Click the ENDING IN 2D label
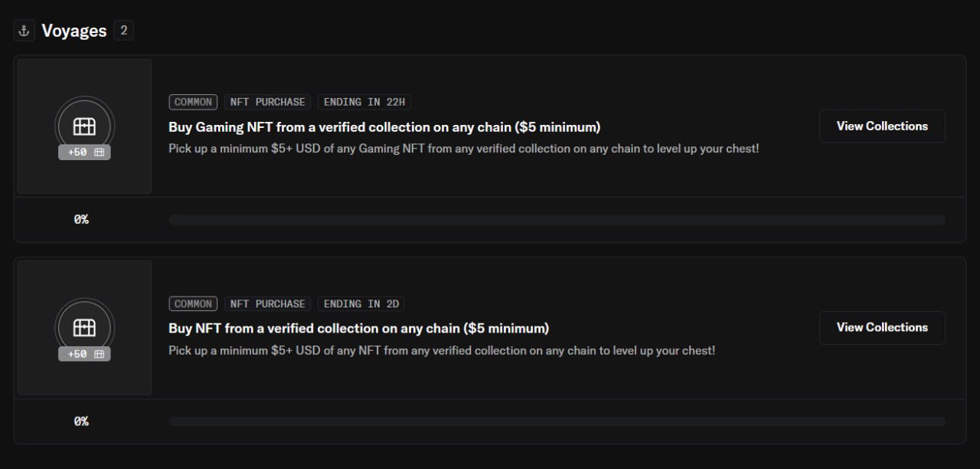980x469 pixels. [361, 303]
